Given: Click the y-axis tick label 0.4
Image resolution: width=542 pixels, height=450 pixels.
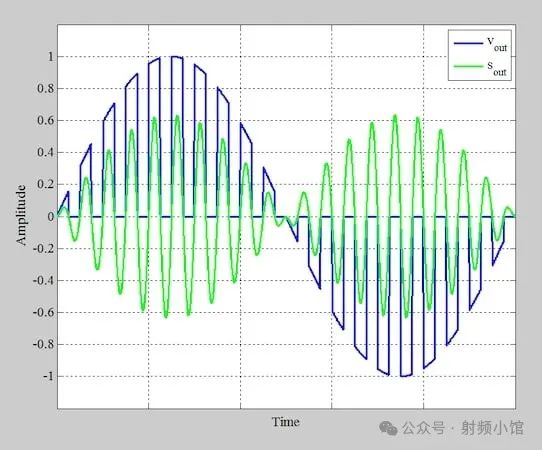Looking at the screenshot, I should (x=46, y=152).
